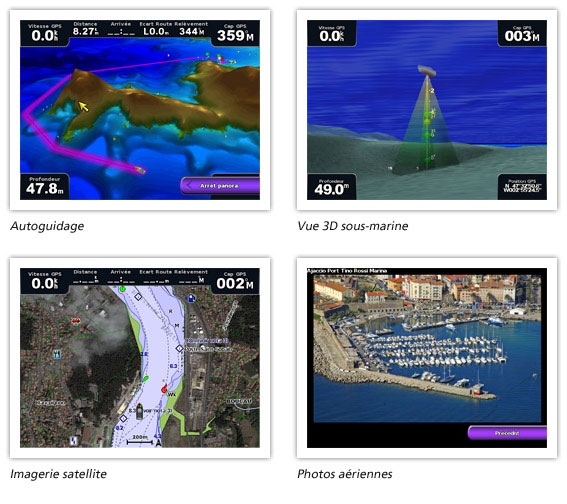Select the boat position icon in river
Image resolution: width=567 pixels, height=504 pixels.
pos(140,411)
